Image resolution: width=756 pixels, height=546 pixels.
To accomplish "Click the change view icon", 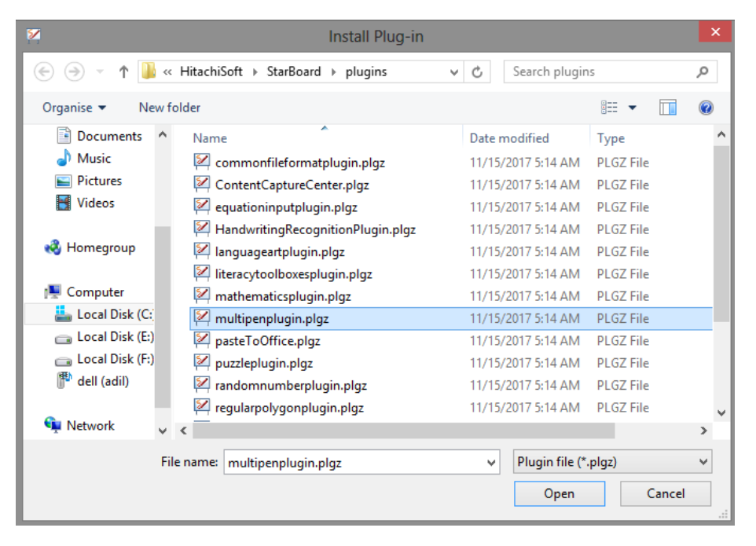I will 609,108.
